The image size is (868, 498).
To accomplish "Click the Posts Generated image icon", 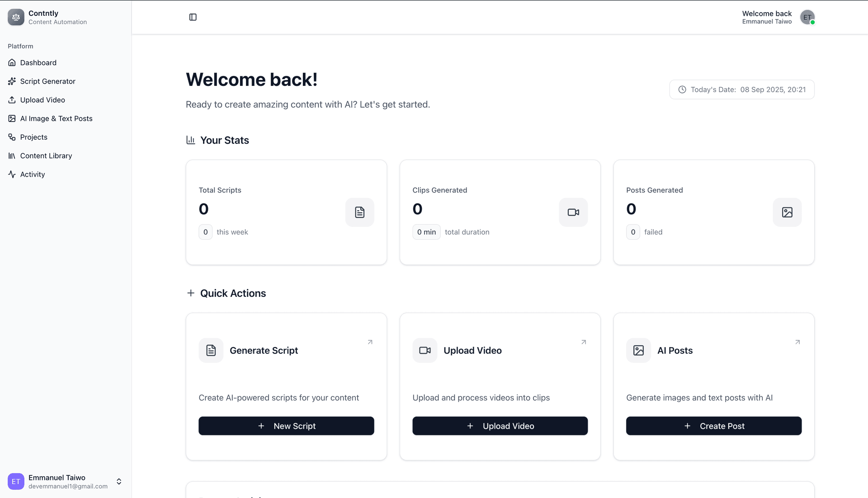I will click(x=787, y=212).
